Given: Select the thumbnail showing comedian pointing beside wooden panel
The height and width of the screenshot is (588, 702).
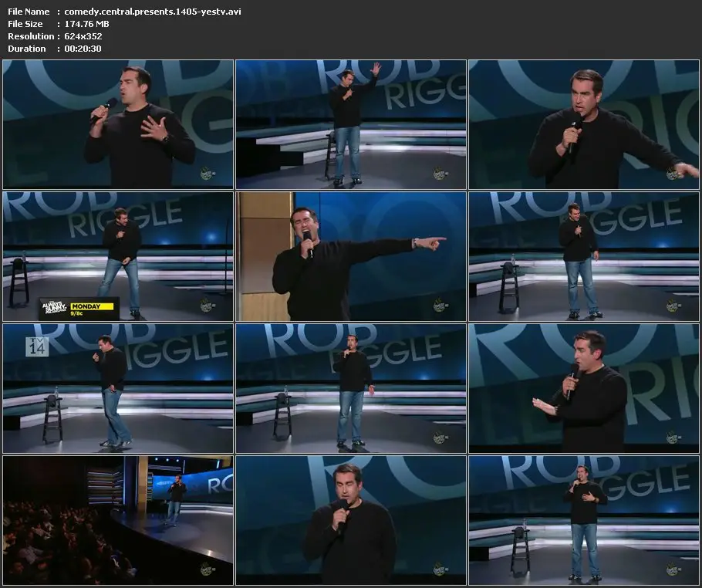Looking at the screenshot, I should pyautogui.click(x=351, y=256).
